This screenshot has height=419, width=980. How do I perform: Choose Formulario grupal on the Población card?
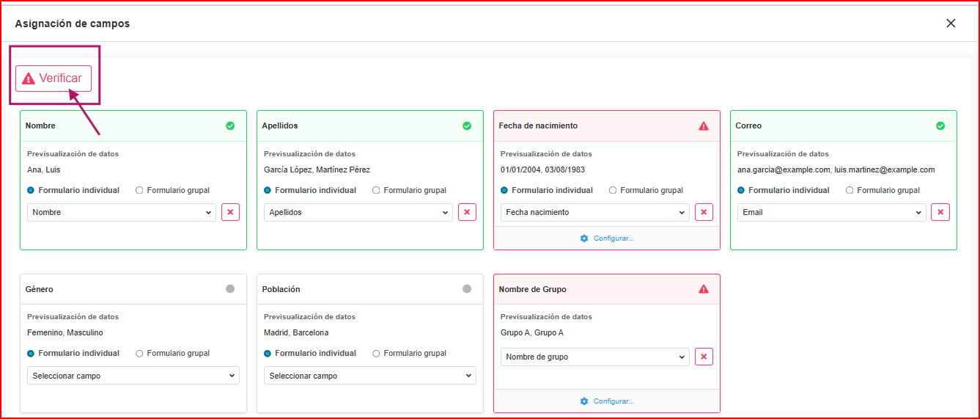pyautogui.click(x=376, y=353)
